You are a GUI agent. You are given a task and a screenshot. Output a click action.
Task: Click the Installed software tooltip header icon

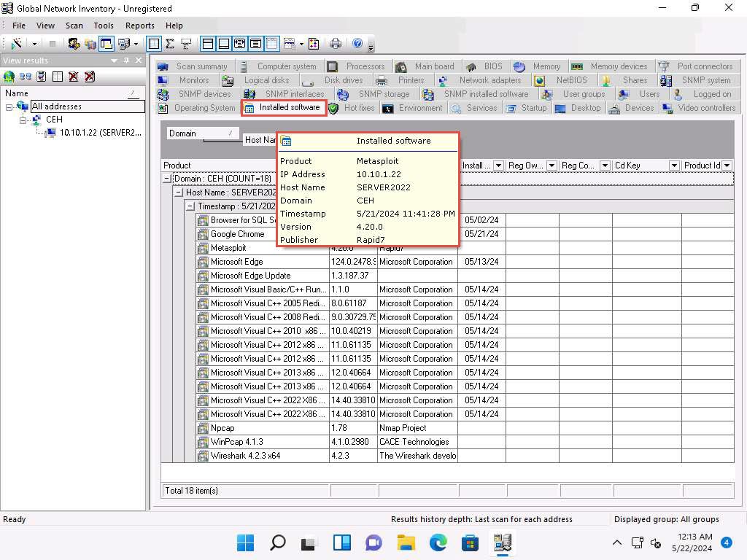click(287, 141)
